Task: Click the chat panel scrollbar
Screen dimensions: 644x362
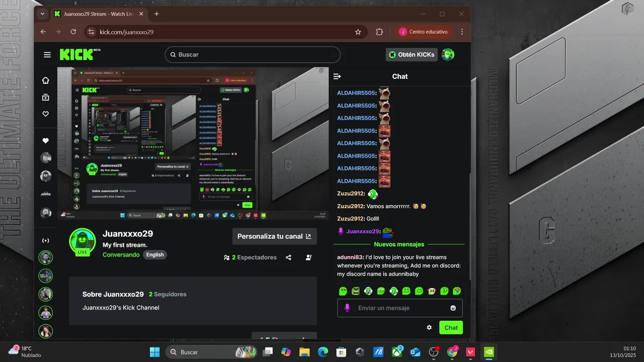Action: (470, 226)
